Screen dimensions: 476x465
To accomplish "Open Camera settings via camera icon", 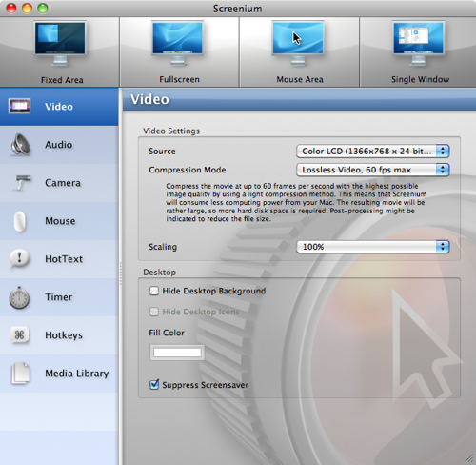I will (x=22, y=183).
